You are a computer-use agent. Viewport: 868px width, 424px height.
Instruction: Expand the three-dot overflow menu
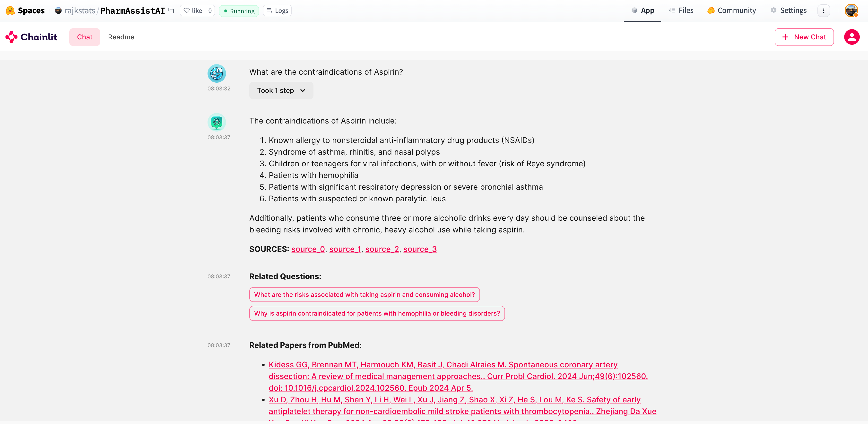[x=824, y=10]
